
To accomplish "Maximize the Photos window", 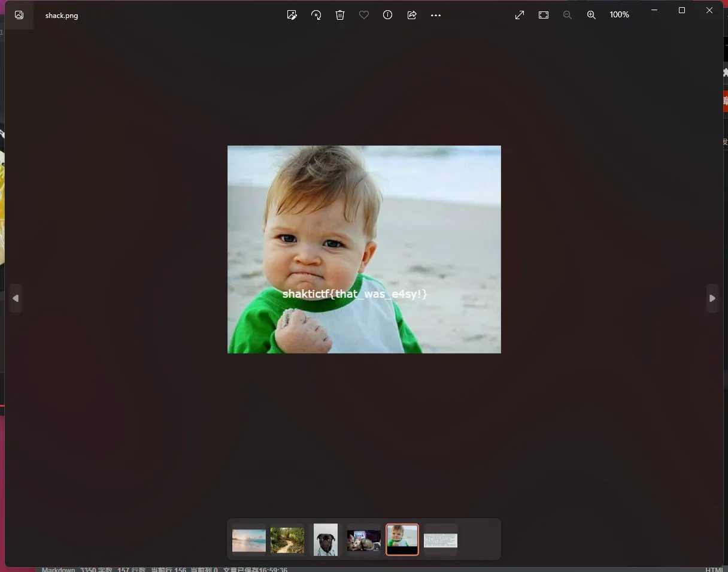I will (681, 10).
